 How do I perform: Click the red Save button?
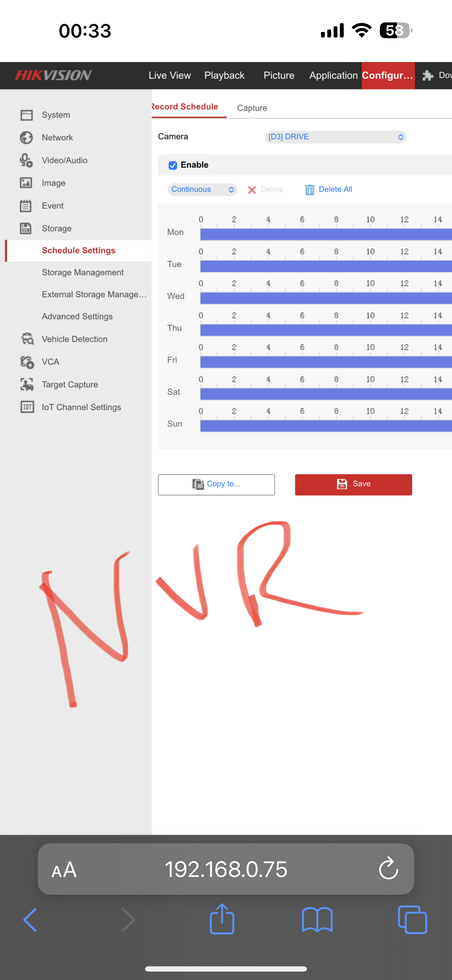[x=353, y=484]
